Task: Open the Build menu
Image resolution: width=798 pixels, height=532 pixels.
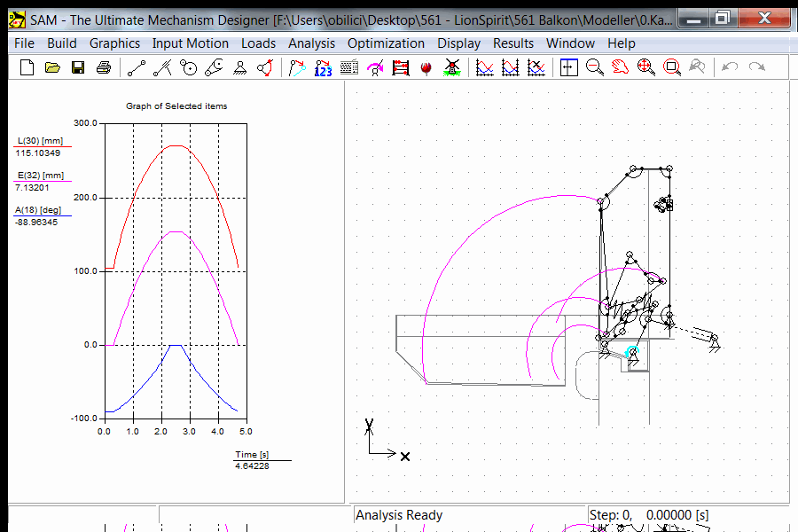Action: [x=62, y=43]
